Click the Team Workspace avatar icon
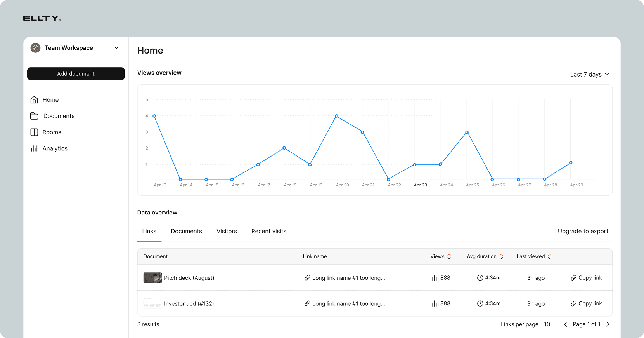The image size is (644, 338). (35, 48)
